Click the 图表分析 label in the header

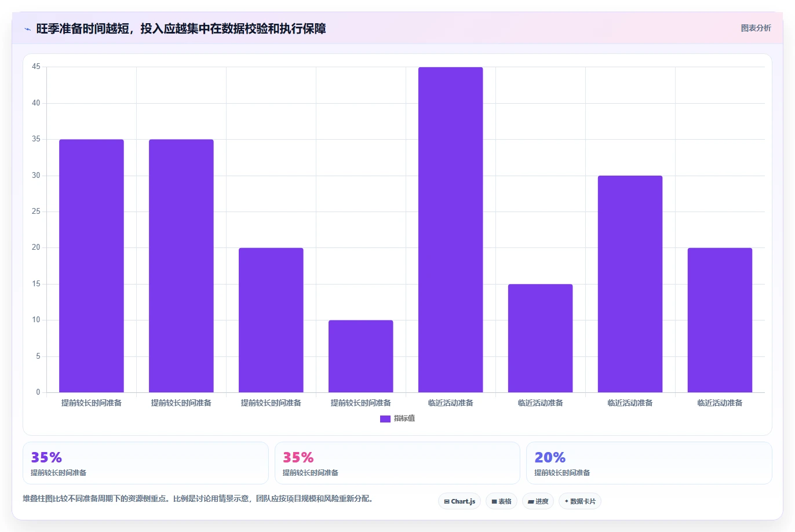(756, 28)
